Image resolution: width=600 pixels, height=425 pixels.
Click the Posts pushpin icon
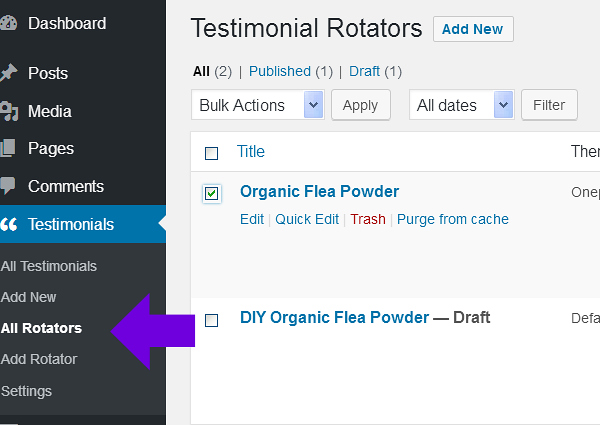point(9,73)
